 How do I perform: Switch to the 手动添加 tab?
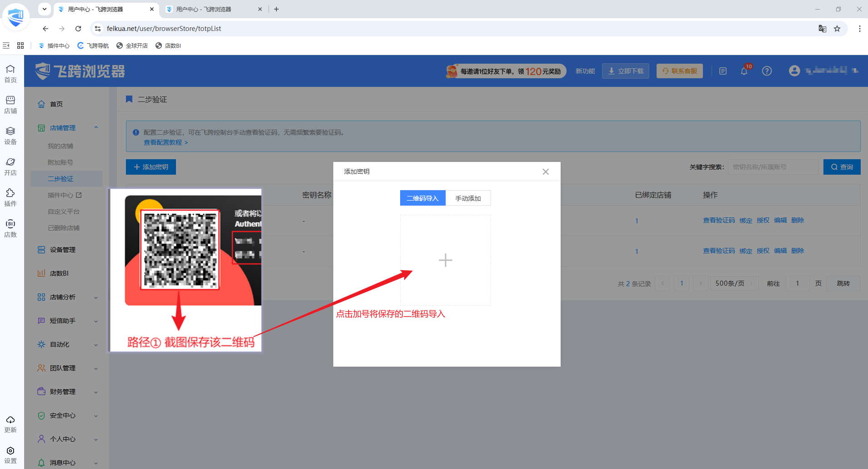[x=468, y=198]
